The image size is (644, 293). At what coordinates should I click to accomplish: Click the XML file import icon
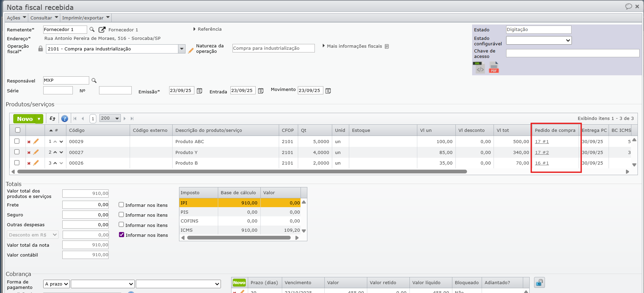479,67
